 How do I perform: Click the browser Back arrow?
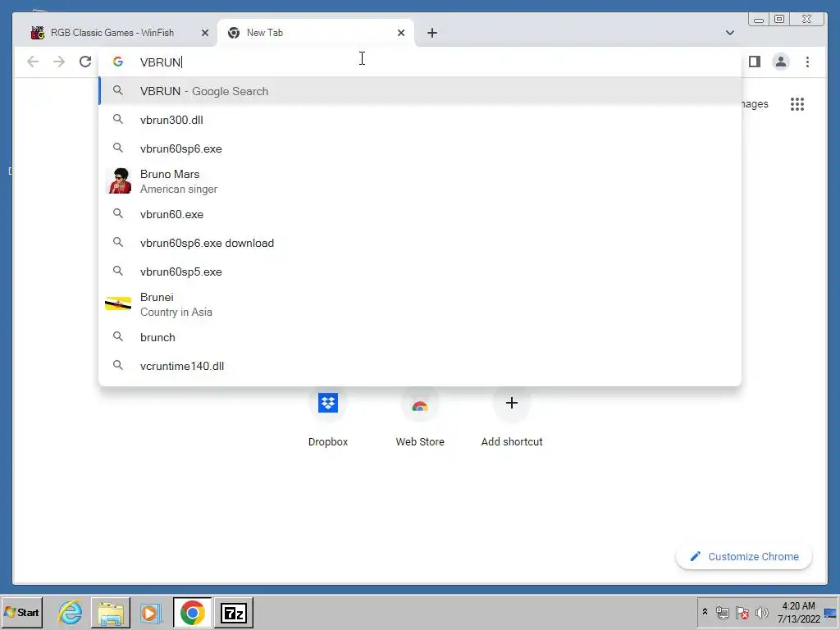pyautogui.click(x=33, y=62)
